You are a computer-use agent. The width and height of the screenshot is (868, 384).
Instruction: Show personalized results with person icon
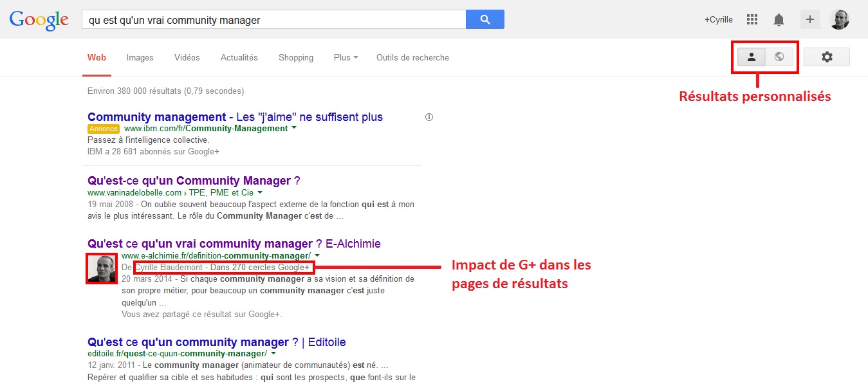(751, 57)
